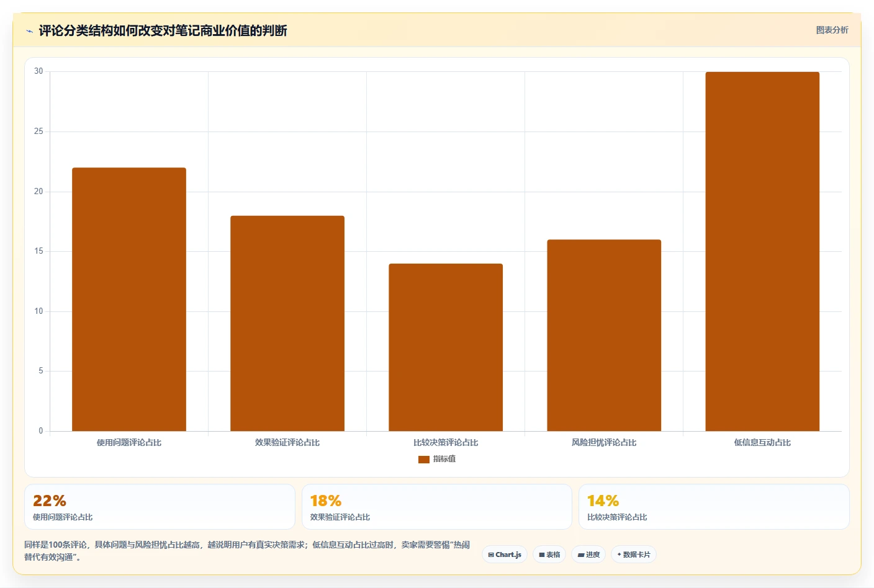Image resolution: width=874 pixels, height=588 pixels.
Task: Click the 指标值 legend label text
Action: click(444, 459)
